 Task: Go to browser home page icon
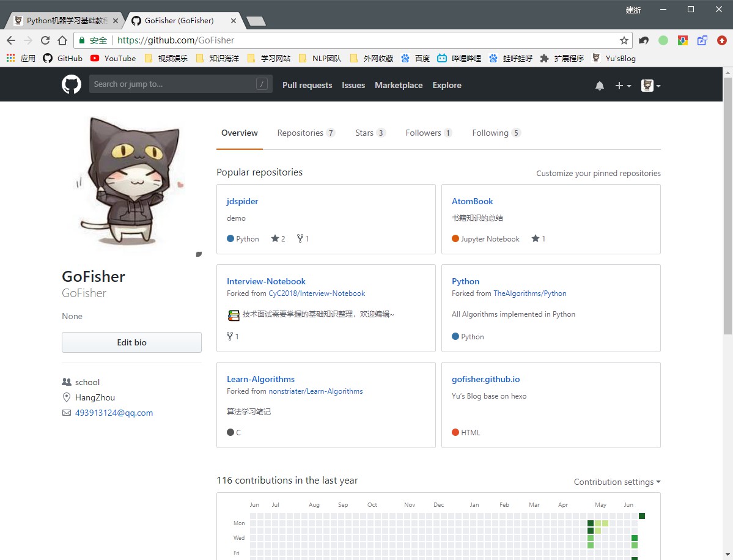pyautogui.click(x=62, y=40)
